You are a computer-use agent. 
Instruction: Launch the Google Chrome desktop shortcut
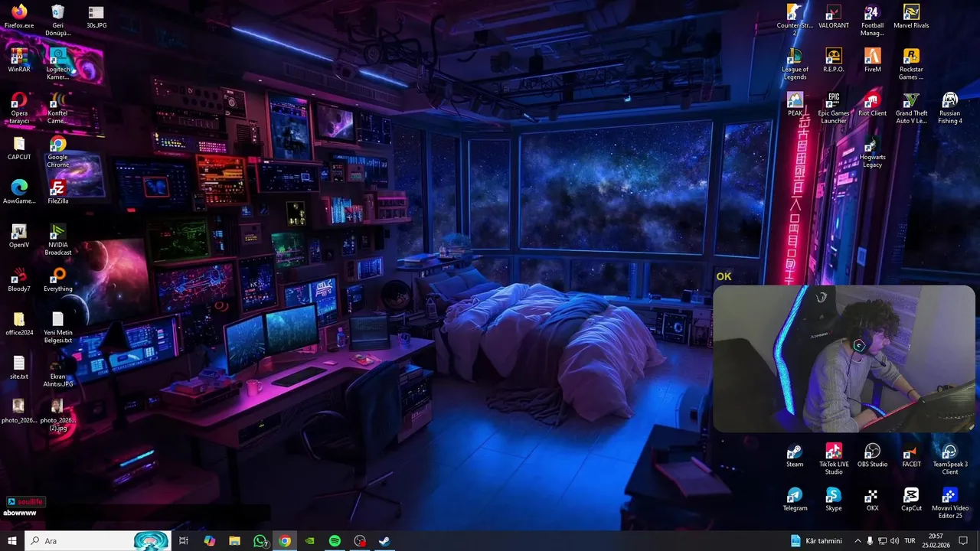click(57, 152)
